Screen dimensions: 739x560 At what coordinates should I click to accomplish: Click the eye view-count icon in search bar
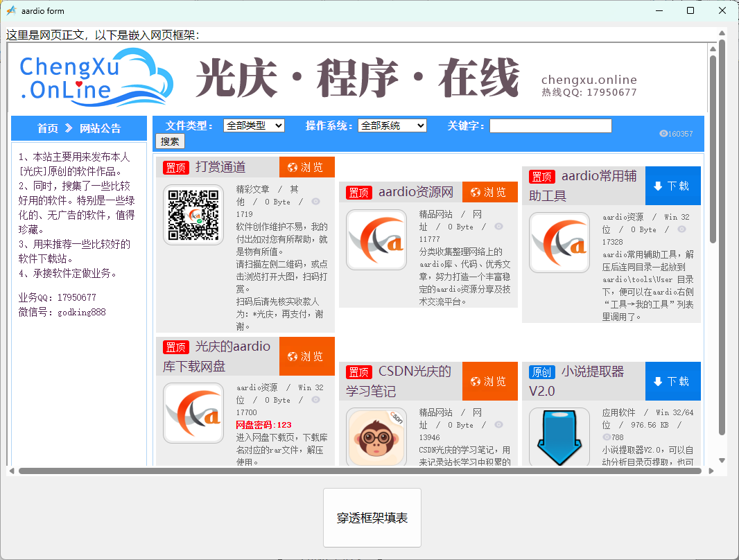point(663,133)
